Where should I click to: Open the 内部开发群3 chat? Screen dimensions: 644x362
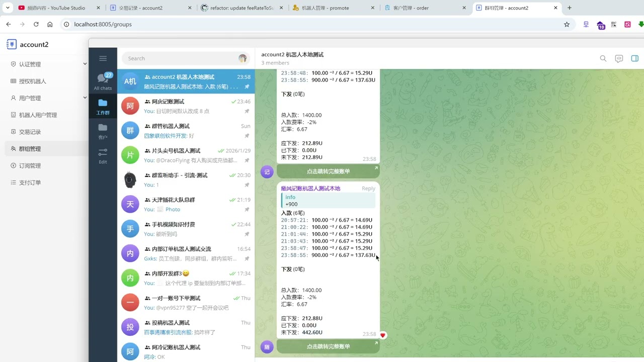(x=186, y=278)
